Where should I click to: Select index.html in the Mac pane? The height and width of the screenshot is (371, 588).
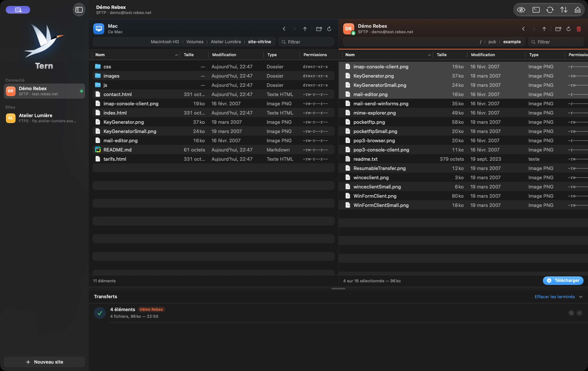(x=213, y=113)
